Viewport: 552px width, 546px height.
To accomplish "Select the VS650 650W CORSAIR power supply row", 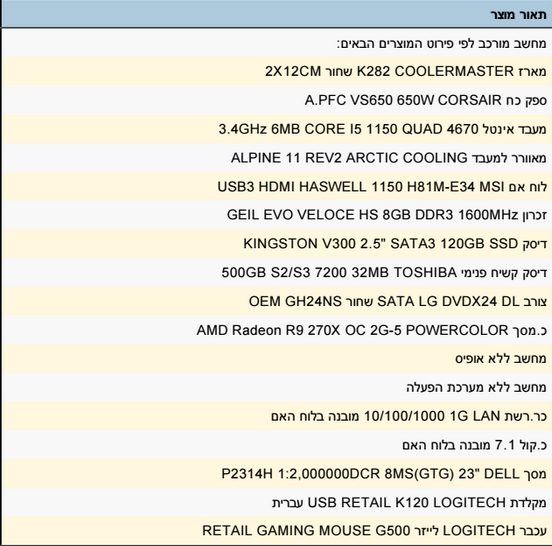I will (277, 100).
